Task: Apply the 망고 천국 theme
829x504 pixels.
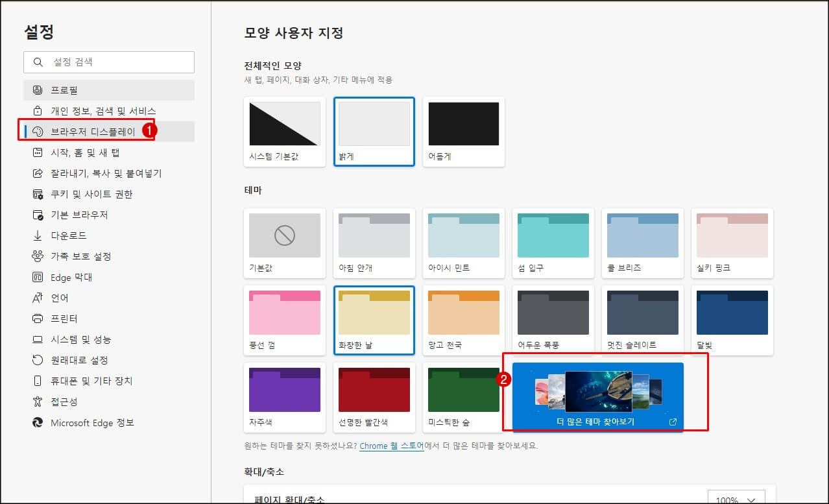Action: pos(464,320)
